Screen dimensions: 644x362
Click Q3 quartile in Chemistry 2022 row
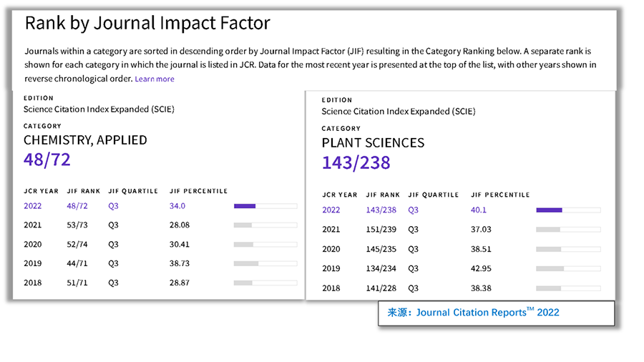113,206
